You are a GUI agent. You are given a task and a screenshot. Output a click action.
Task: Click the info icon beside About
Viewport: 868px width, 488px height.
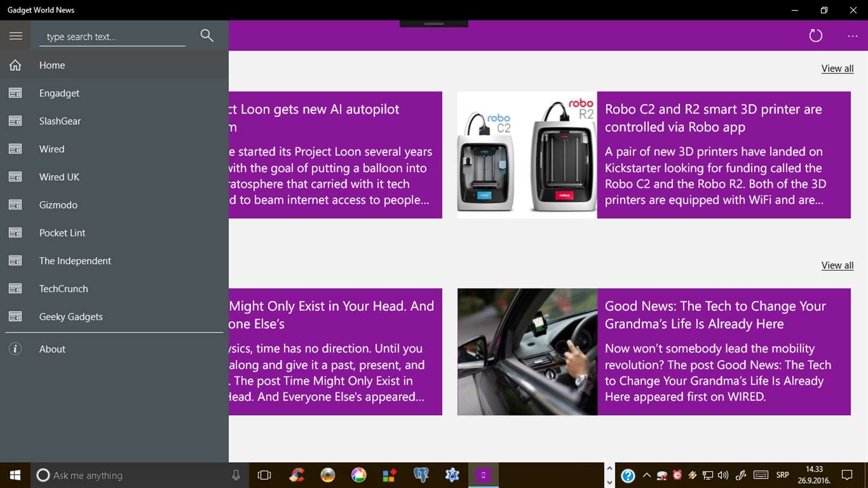click(x=16, y=349)
